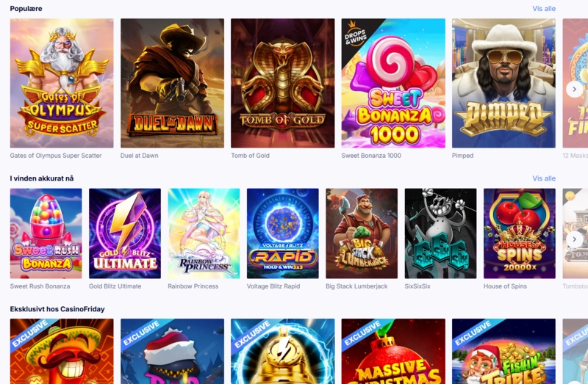Open the exclusive Massive Christmas game

point(393,352)
